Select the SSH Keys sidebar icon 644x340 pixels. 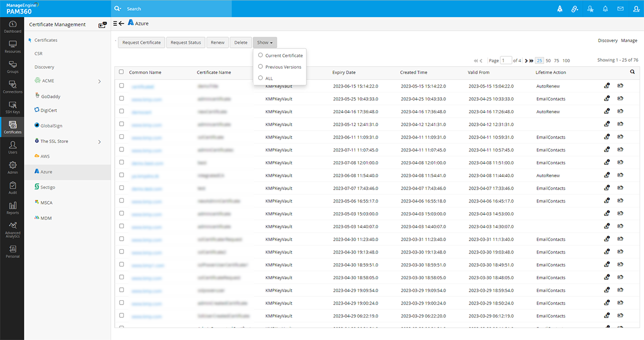click(12, 106)
